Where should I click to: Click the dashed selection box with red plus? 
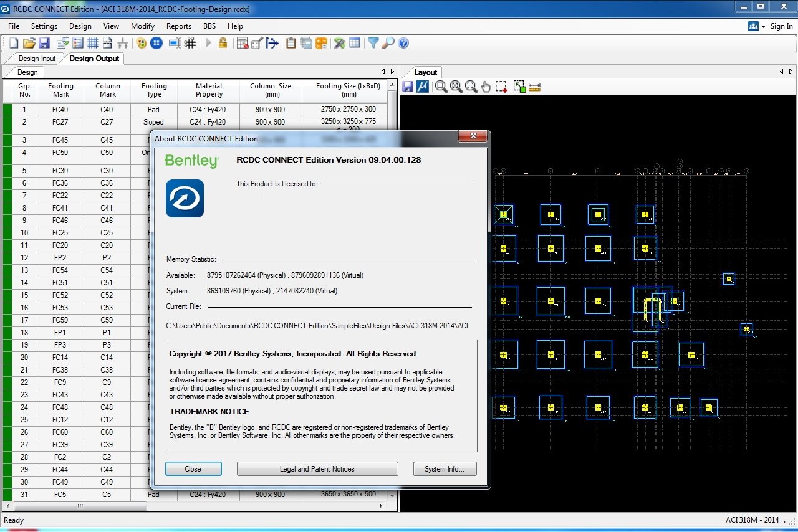(501, 87)
